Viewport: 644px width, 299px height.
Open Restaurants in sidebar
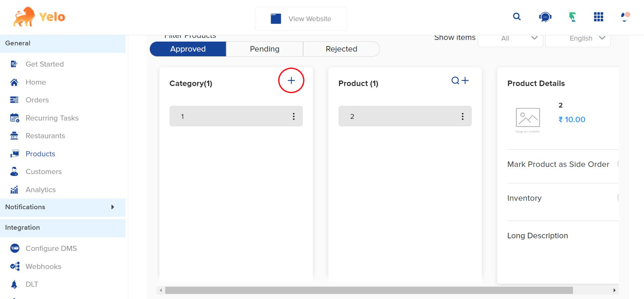point(45,136)
